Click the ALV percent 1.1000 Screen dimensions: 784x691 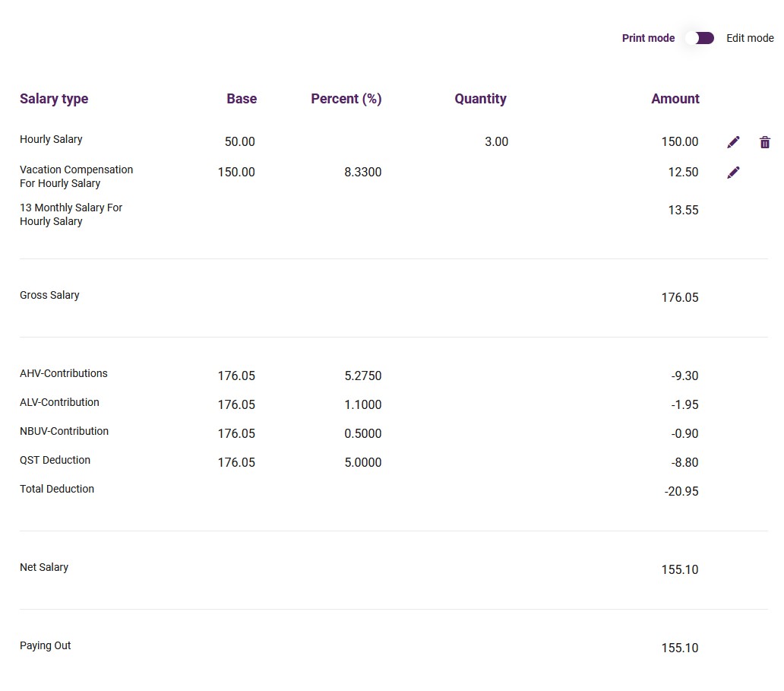point(362,404)
